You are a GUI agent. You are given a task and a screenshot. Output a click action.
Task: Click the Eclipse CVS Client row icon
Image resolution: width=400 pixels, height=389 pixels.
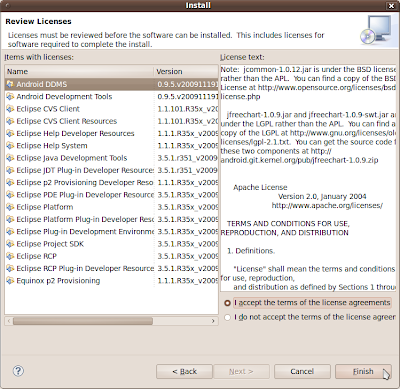pyautogui.click(x=10, y=109)
